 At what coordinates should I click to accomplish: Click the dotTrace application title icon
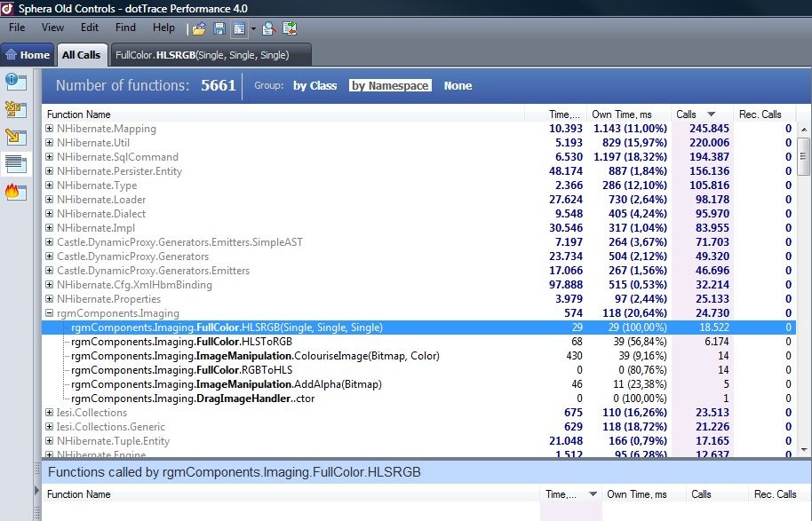point(7,8)
